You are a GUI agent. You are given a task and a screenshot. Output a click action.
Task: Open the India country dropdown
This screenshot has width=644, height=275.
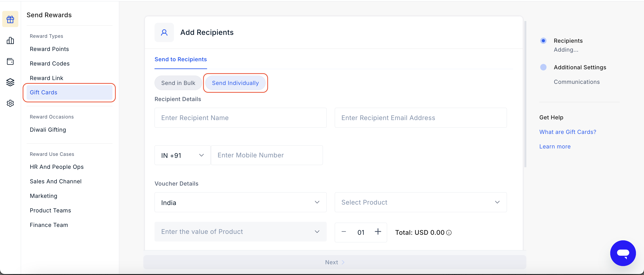(x=241, y=202)
